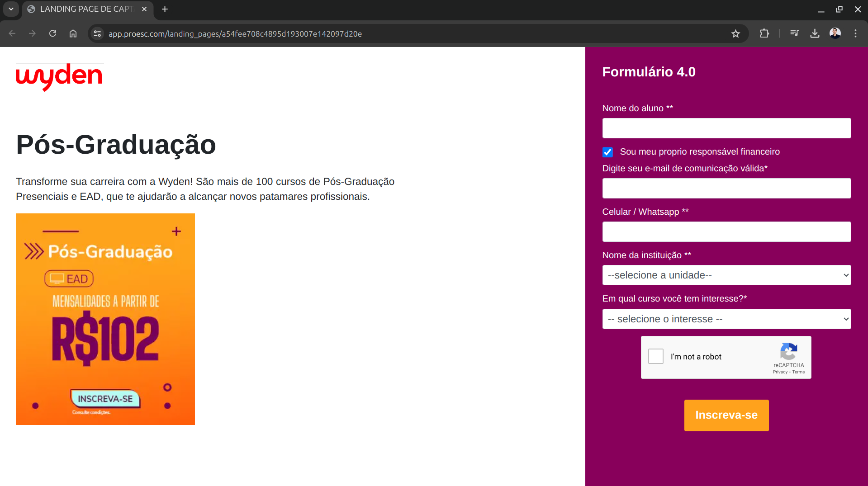This screenshot has width=868, height=486.
Task: Open the browser extensions menu
Action: [x=764, y=33]
